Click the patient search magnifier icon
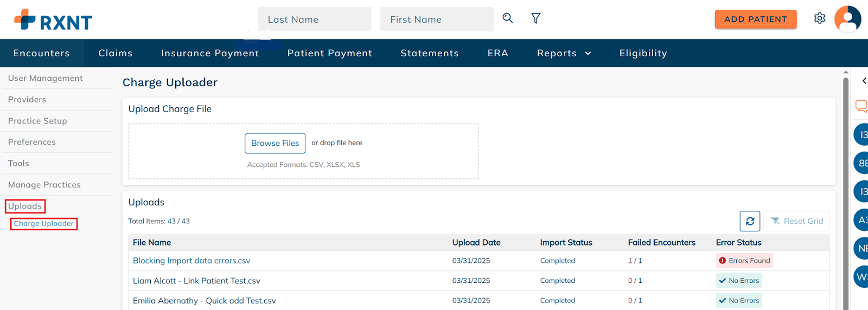868x310 pixels. pyautogui.click(x=507, y=18)
